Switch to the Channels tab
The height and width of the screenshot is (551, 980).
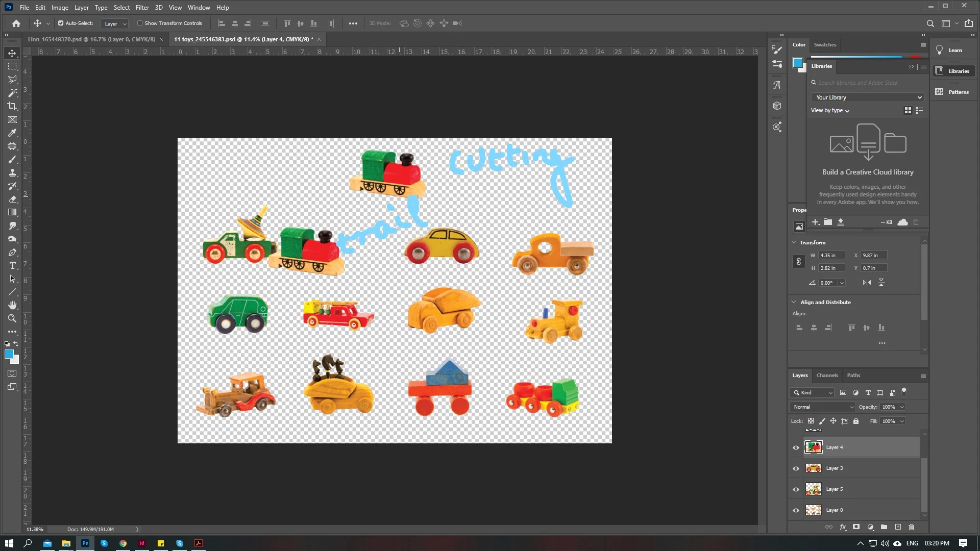(827, 375)
